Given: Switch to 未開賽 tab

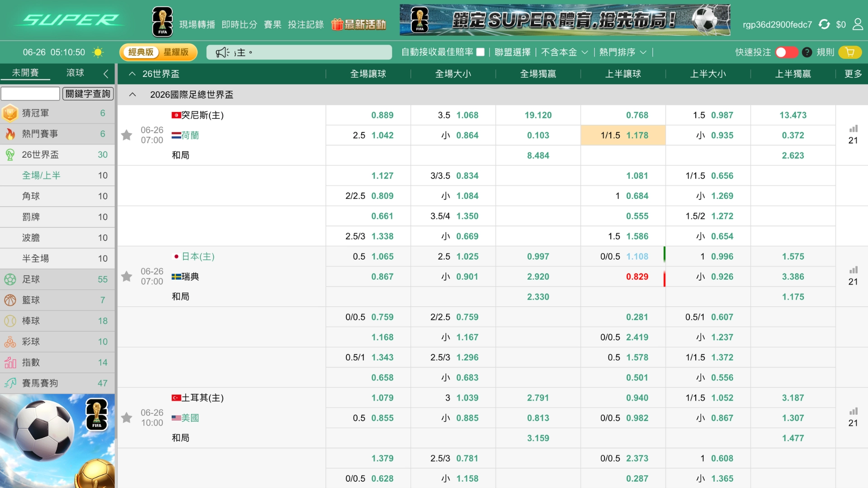Looking at the screenshot, I should coord(25,73).
